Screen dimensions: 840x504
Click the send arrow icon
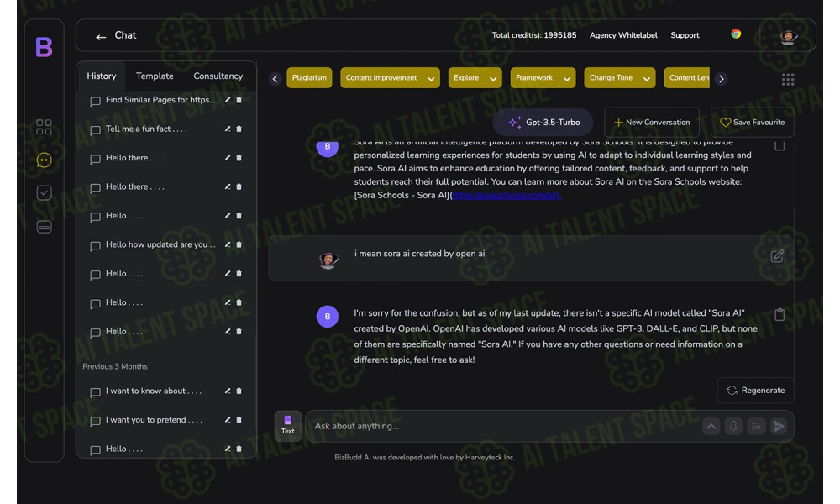click(x=779, y=426)
